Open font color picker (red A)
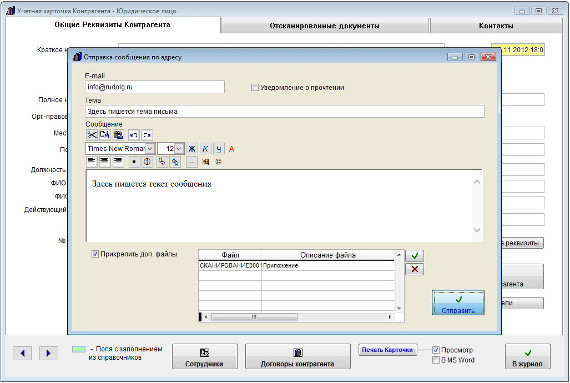The width and height of the screenshot is (570, 383). [232, 149]
